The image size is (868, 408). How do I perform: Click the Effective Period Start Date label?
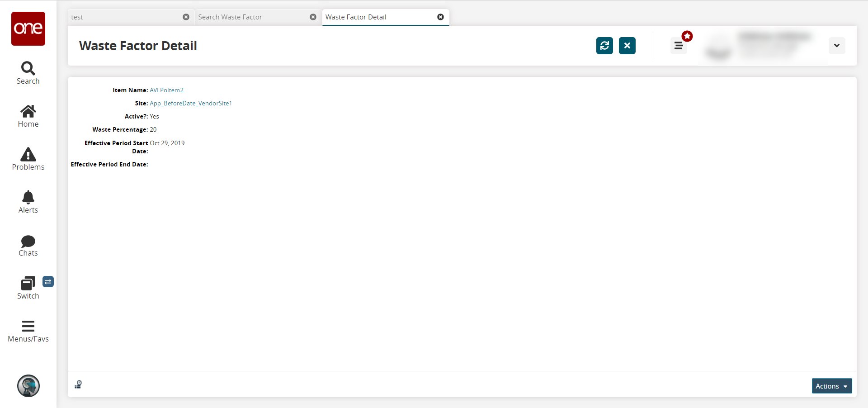click(116, 147)
